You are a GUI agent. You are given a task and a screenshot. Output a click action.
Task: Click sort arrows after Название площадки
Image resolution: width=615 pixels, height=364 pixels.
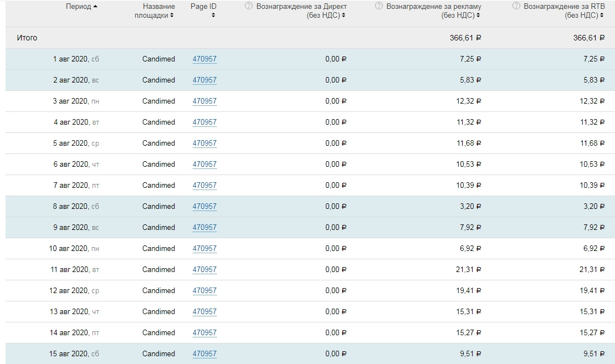coord(172,16)
